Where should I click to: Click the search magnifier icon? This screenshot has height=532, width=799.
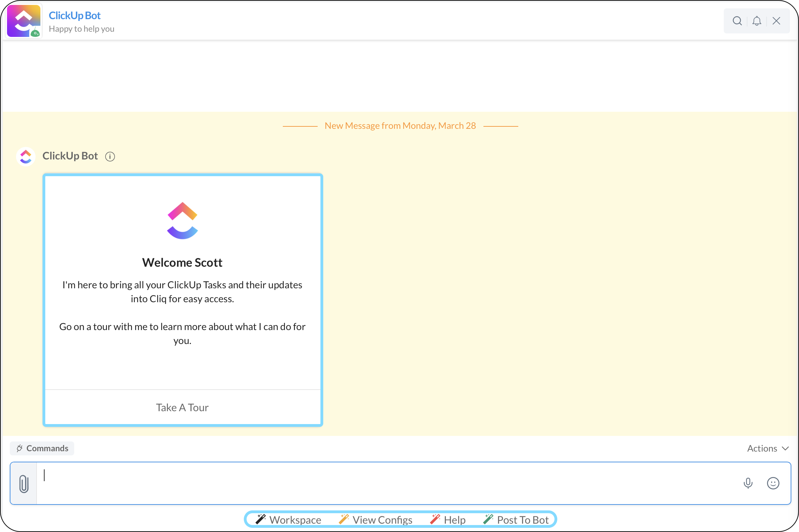[x=737, y=21]
